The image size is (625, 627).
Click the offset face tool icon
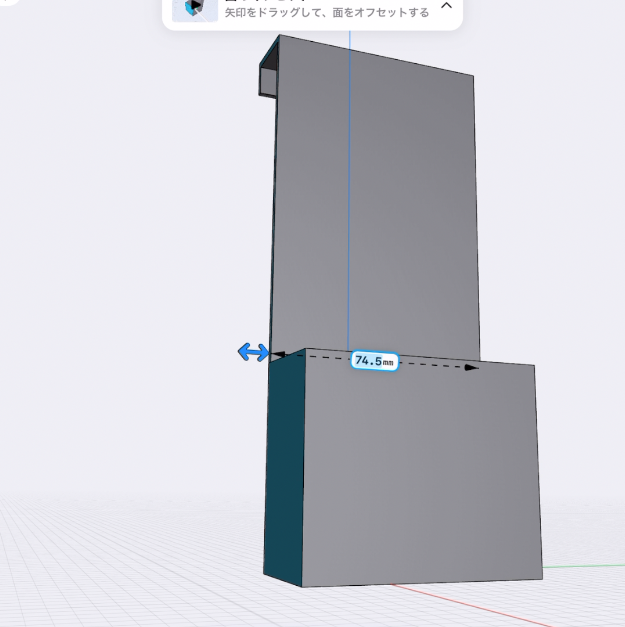click(x=194, y=8)
